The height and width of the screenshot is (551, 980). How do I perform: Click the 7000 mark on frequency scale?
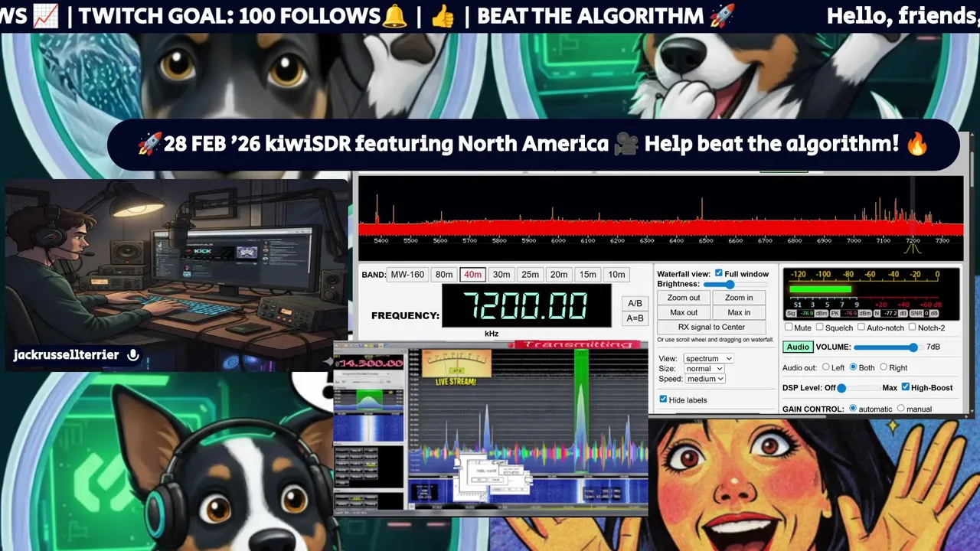854,240
